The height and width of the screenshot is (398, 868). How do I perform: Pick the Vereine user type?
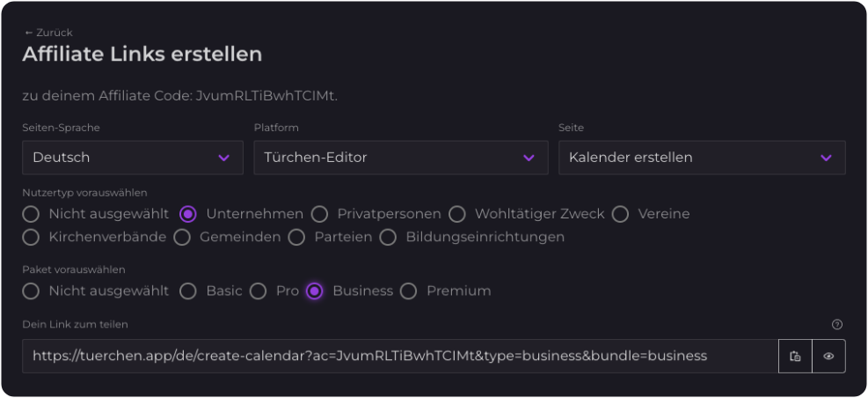621,214
